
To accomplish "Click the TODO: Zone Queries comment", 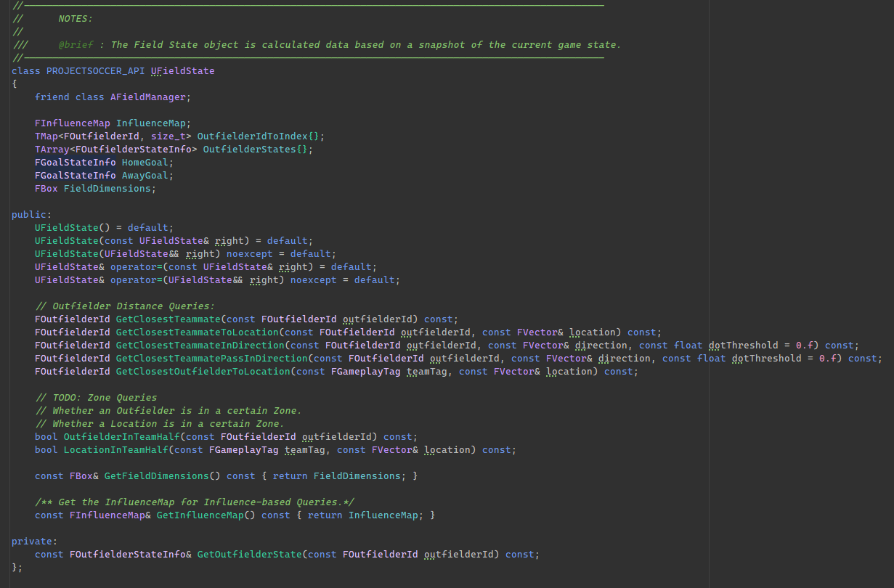I will [95, 398].
